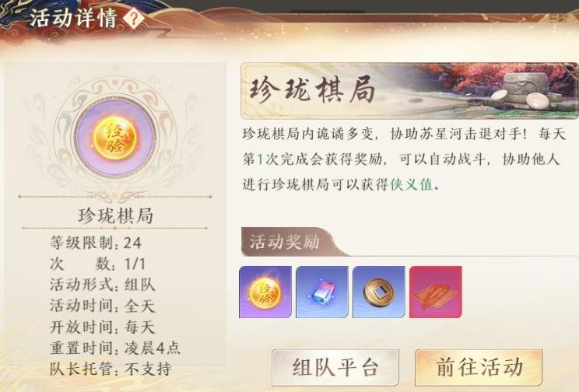Select the experience reward icon
This screenshot has width=579, height=392.
point(265,292)
